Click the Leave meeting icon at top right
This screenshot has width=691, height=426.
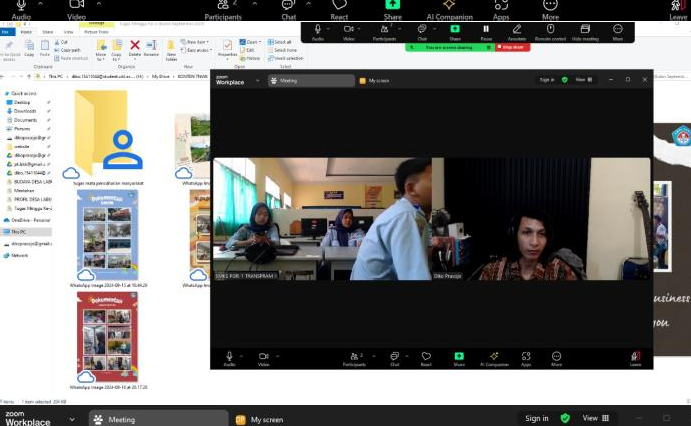[x=679, y=9]
